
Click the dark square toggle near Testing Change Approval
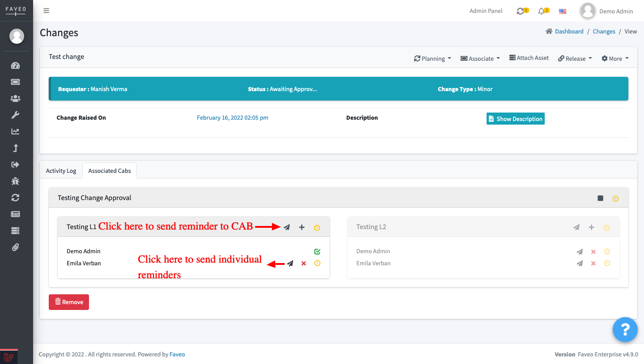click(x=600, y=198)
